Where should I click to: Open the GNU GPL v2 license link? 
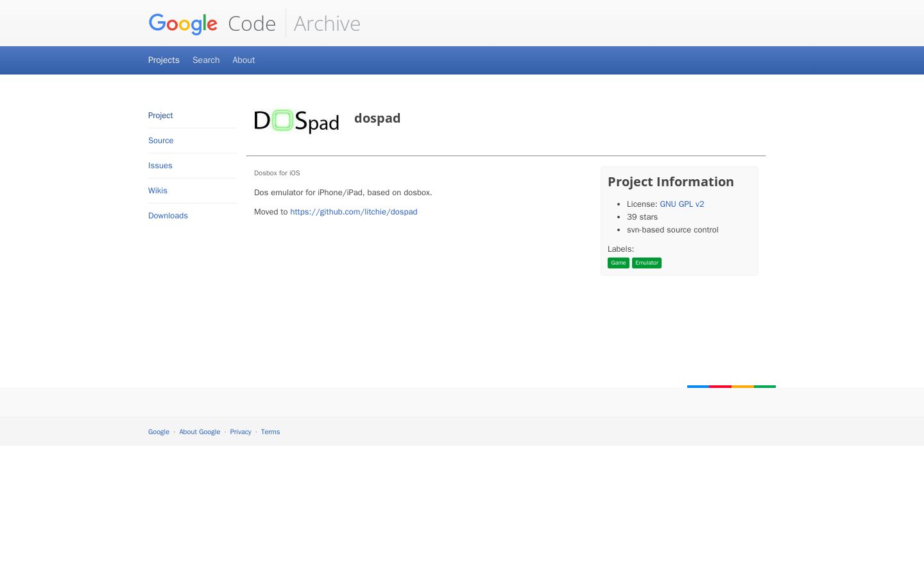[682, 204]
